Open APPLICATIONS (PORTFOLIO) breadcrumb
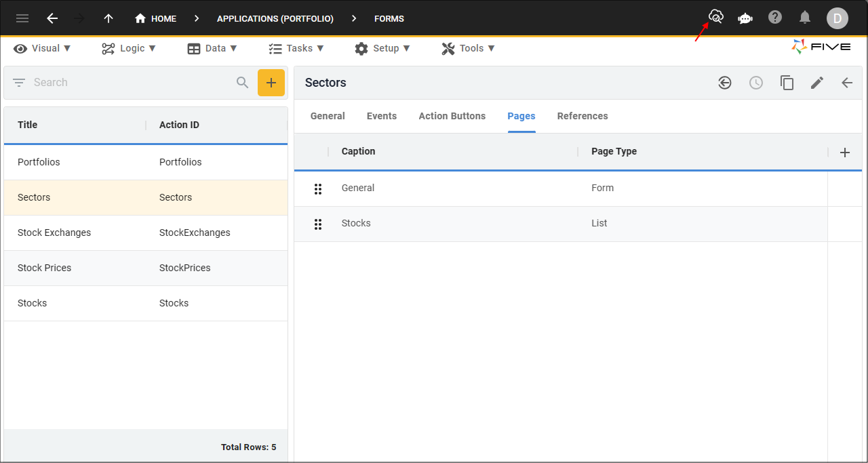Screen dimensions: 868x463 point(275,18)
